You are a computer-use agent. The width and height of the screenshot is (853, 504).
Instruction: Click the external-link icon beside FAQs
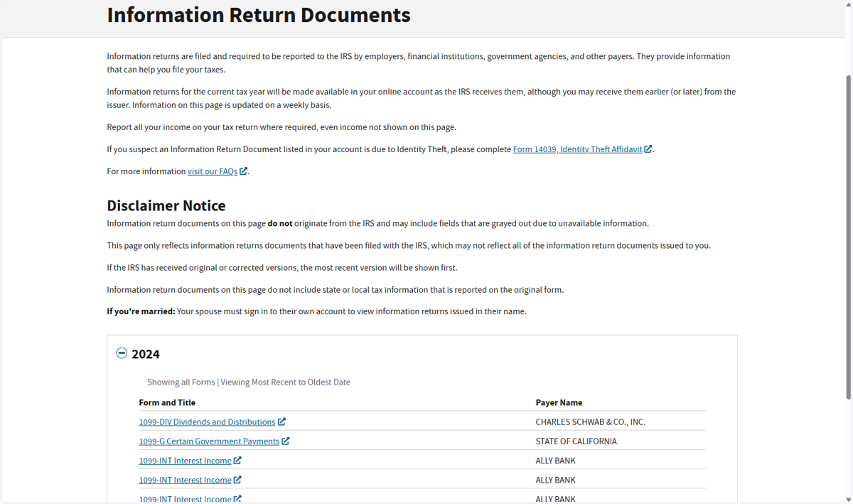point(243,171)
